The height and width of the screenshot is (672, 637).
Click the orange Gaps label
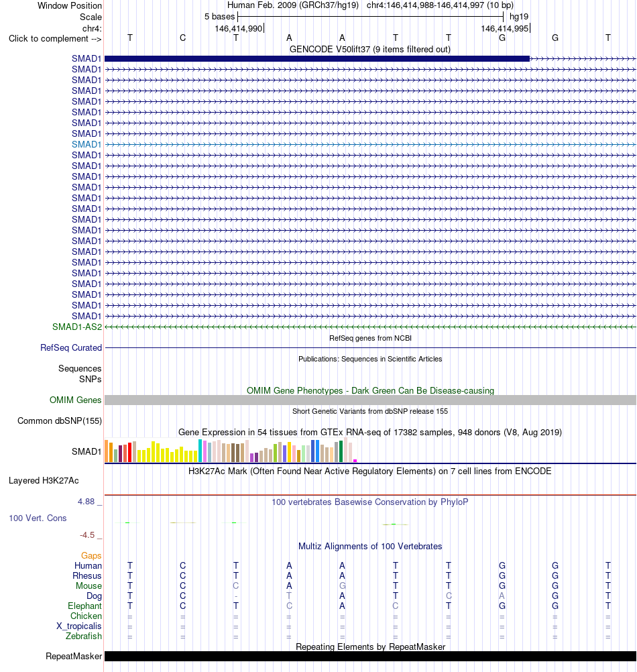pos(91,555)
